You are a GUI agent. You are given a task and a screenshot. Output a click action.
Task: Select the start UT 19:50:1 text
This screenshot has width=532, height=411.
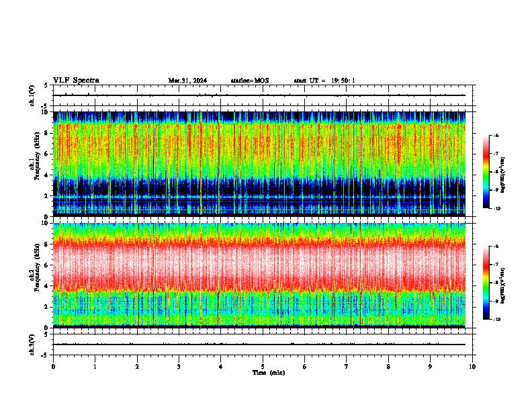pos(324,81)
